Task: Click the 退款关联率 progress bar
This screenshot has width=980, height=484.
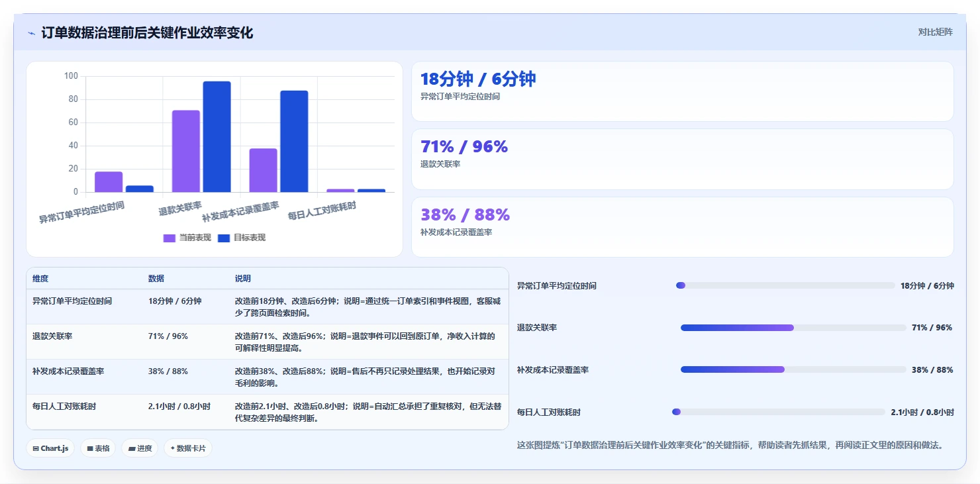Action: 793,328
